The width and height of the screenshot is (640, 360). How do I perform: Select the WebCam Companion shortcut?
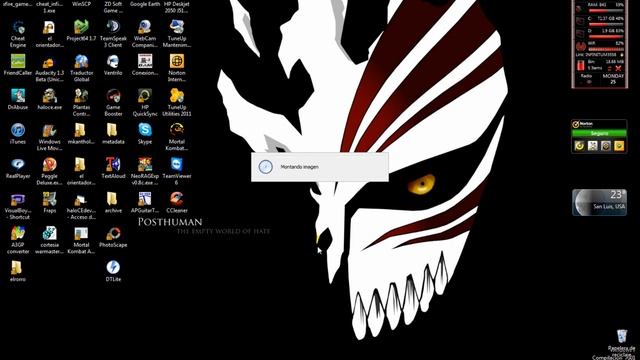tap(144, 34)
